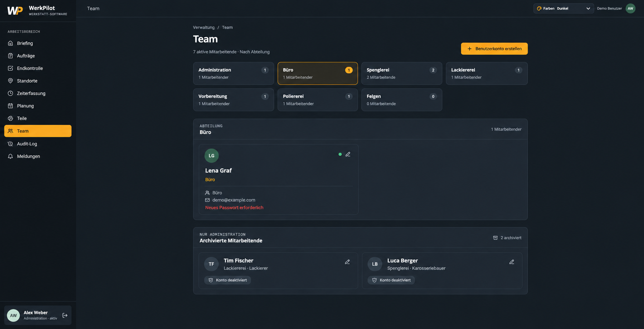Open the Farben theme dropdown
The height and width of the screenshot is (329, 644).
563,8
